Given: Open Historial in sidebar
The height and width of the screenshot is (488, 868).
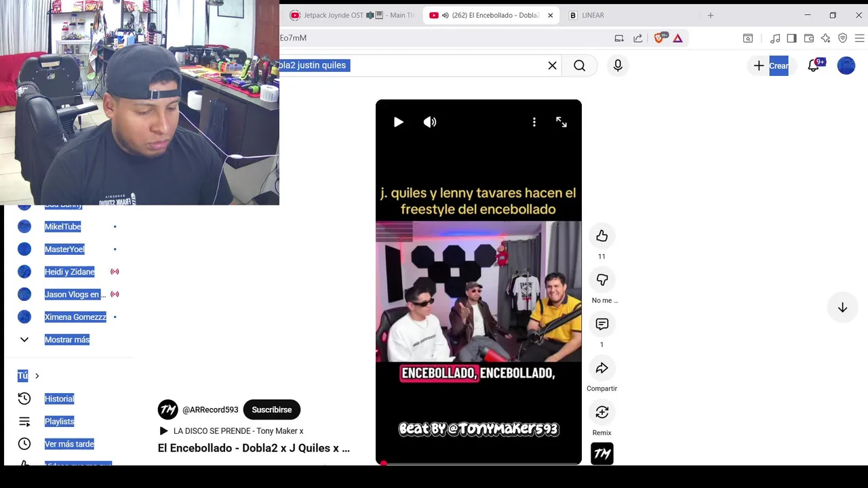Looking at the screenshot, I should pos(60,399).
